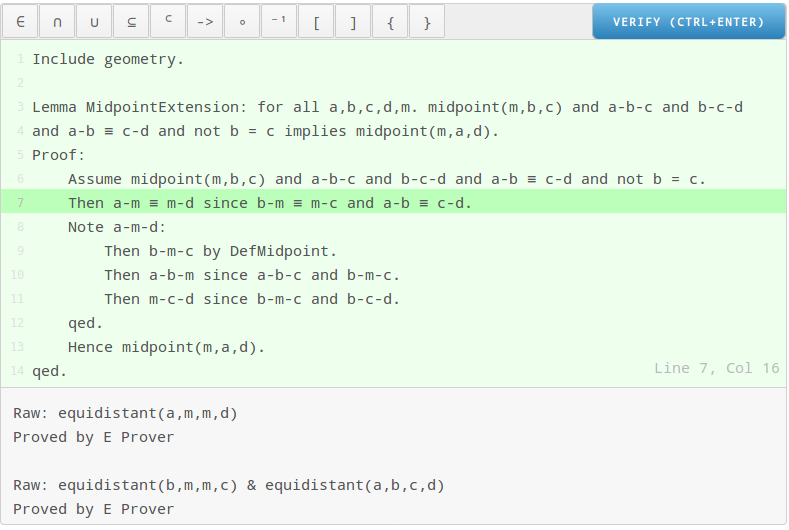Insert the inverse superscript -1 symbol

point(279,22)
